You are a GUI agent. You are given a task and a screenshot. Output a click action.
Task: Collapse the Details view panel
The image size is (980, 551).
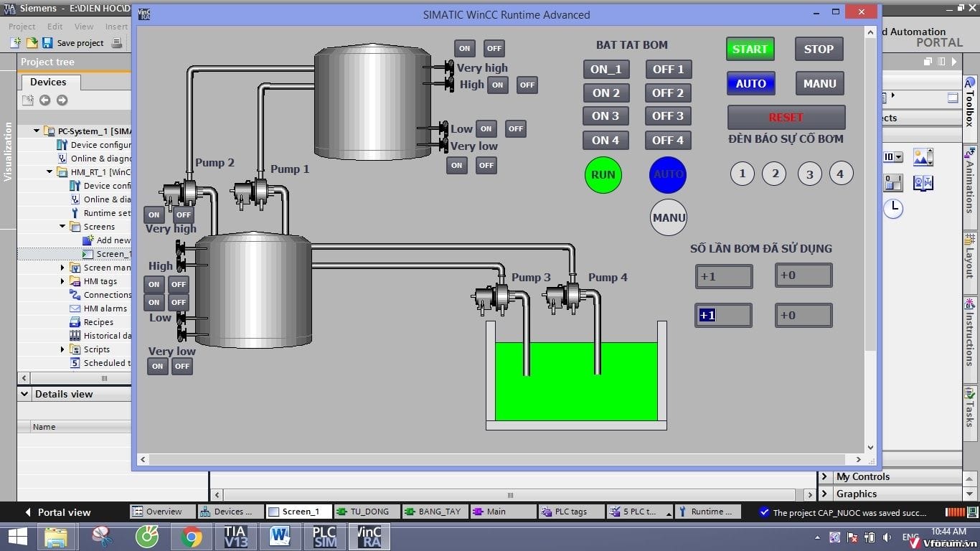(x=25, y=394)
